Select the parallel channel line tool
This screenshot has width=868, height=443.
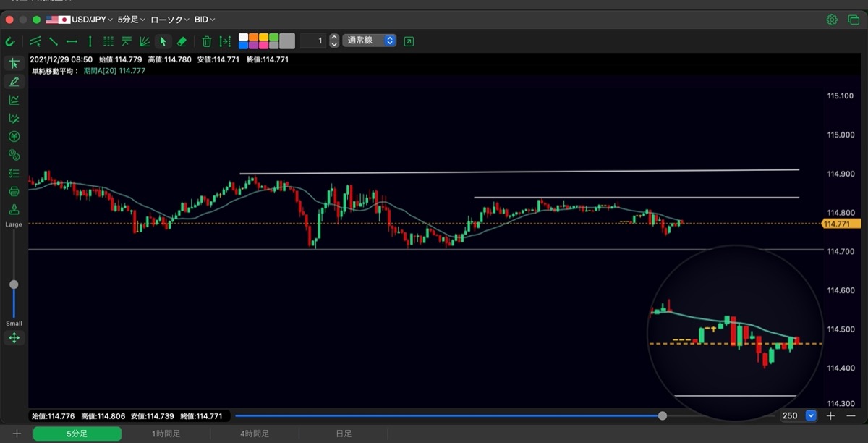(35, 41)
